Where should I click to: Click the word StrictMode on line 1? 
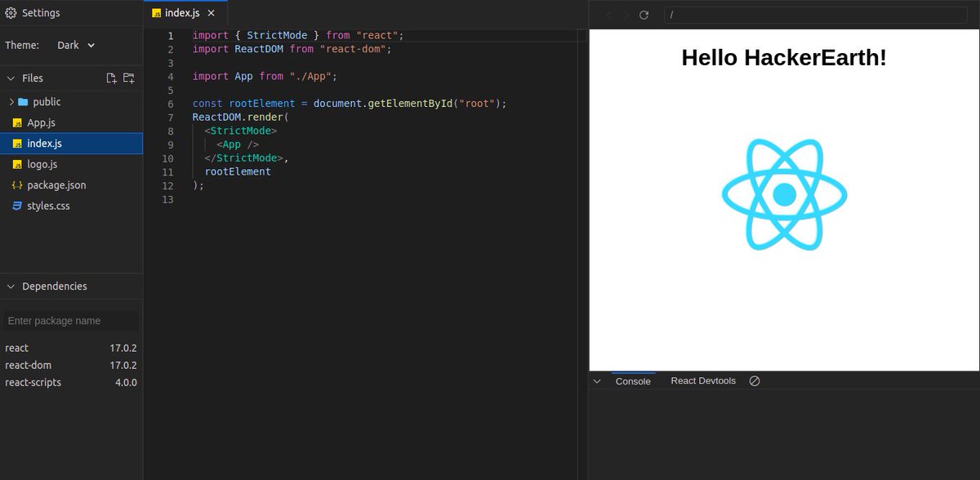277,36
